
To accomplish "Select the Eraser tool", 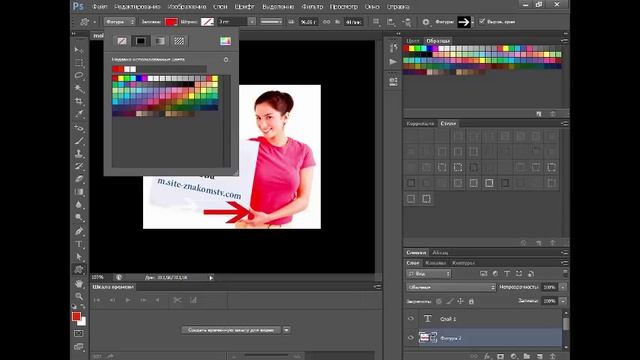I will pos(79,179).
